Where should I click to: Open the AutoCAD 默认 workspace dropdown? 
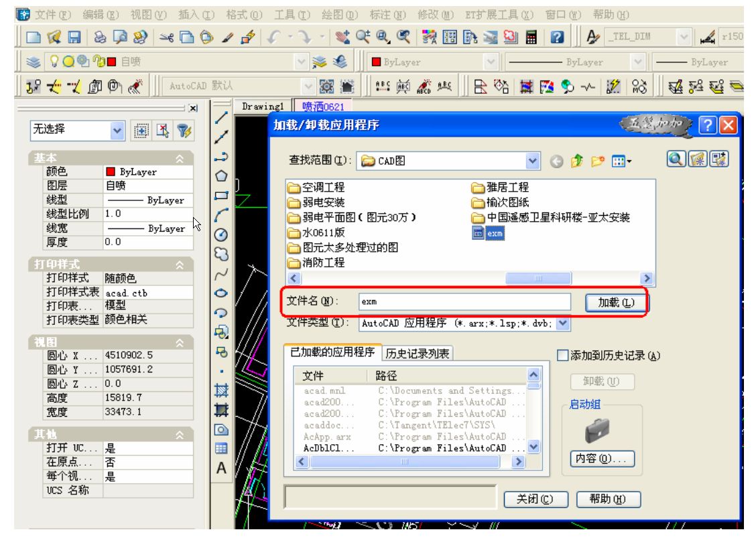pyautogui.click(x=308, y=86)
